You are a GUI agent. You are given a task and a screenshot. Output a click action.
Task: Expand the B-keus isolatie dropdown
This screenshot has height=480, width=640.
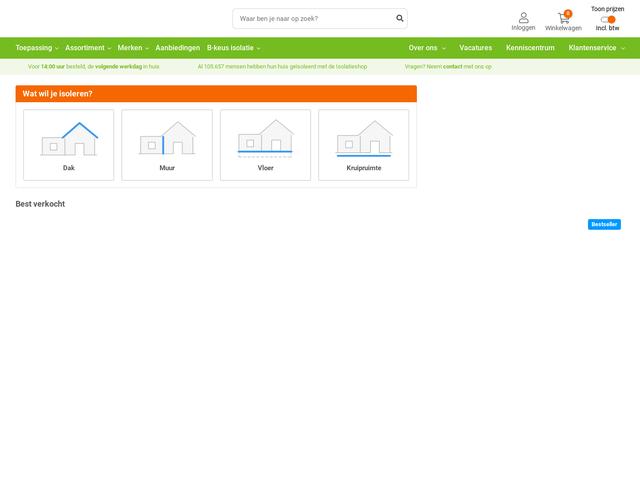(233, 48)
